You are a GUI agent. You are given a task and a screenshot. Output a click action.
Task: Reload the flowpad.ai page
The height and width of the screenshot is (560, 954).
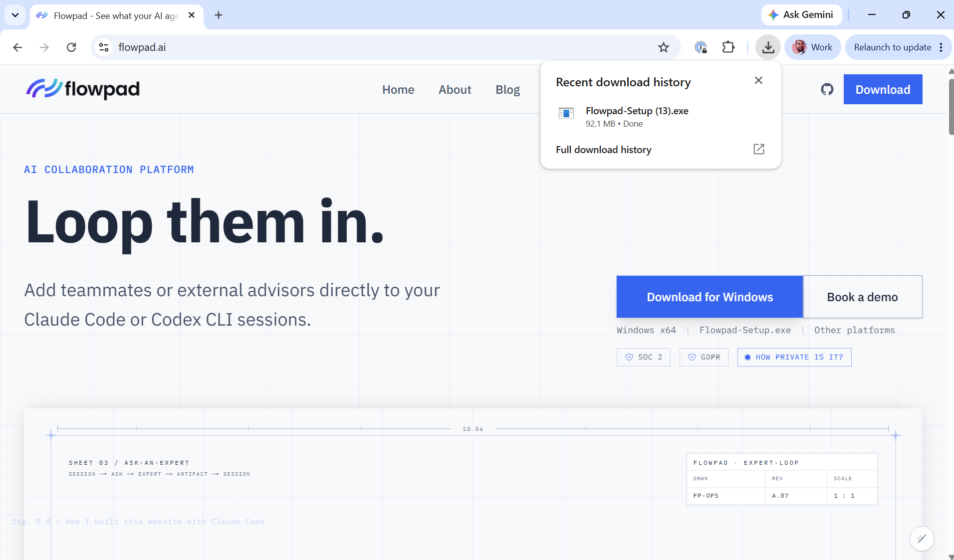click(x=71, y=47)
